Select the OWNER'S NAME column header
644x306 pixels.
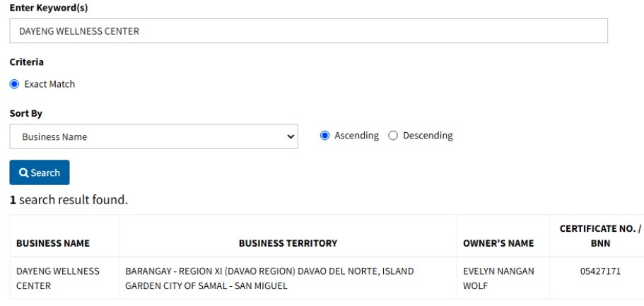tap(498, 244)
